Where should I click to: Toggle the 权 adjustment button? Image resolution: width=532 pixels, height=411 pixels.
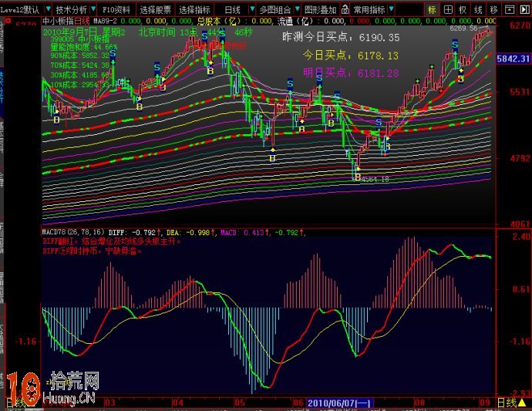click(x=463, y=9)
